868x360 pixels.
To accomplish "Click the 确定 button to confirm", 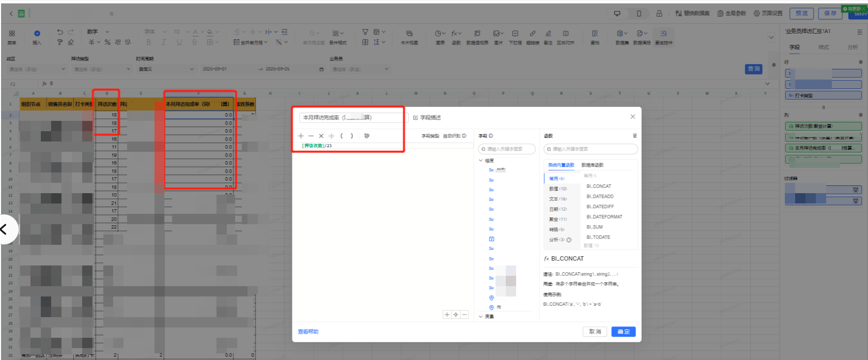I will pos(623,332).
